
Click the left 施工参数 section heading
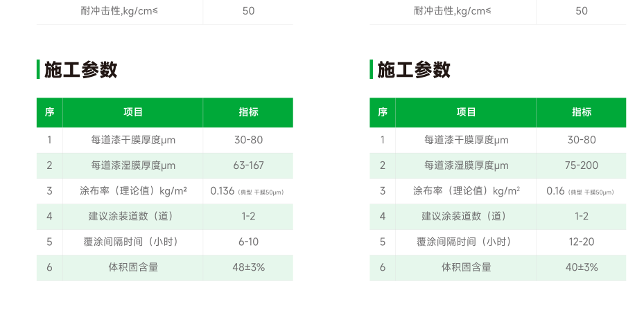[80, 70]
